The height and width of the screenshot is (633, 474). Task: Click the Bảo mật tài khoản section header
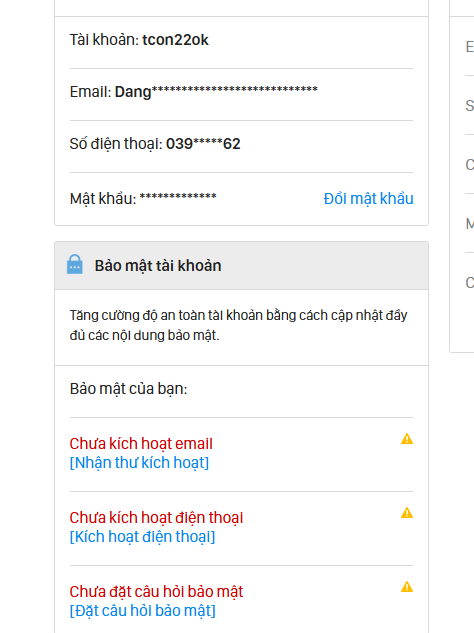pyautogui.click(x=241, y=266)
